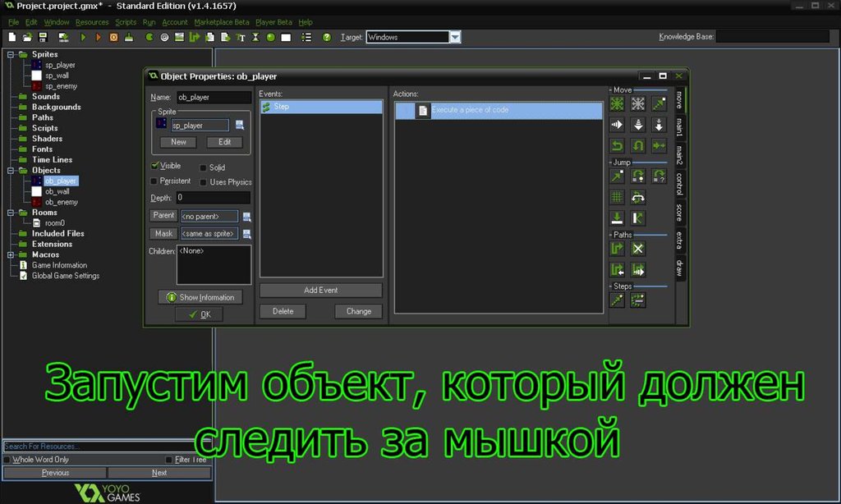Open the parent selection menu icon
The image size is (841, 504).
pos(246,217)
